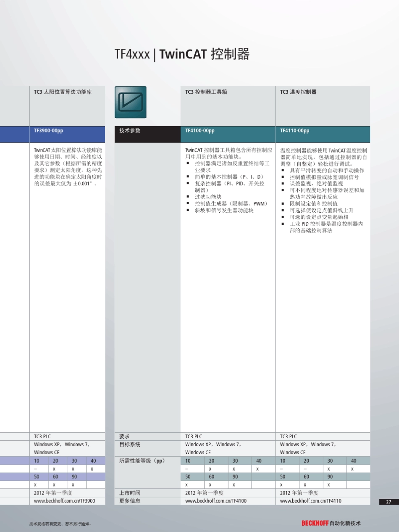Click the 更多信息 row label
The width and height of the screenshot is (399, 532).
(x=130, y=501)
